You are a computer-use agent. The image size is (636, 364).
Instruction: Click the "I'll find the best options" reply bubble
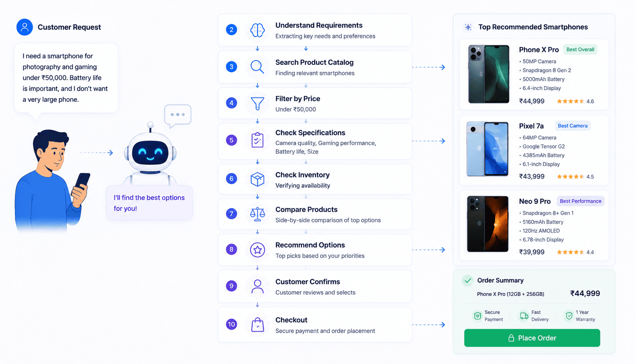click(x=149, y=203)
